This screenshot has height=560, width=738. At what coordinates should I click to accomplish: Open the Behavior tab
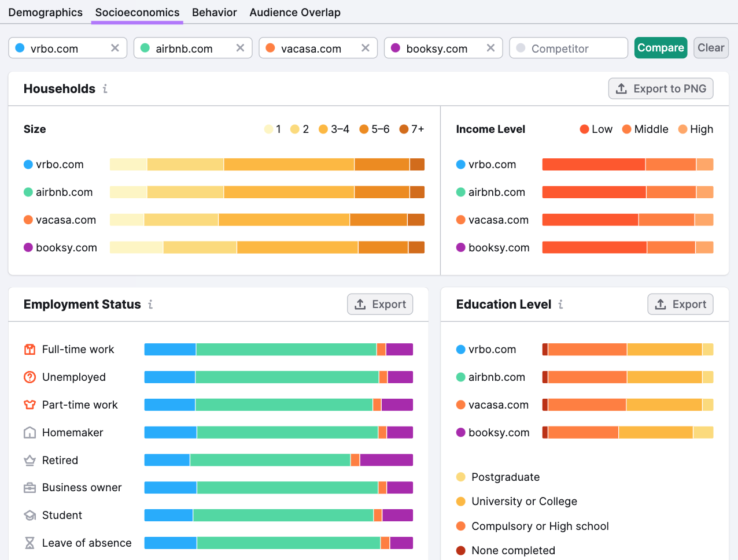tap(214, 12)
